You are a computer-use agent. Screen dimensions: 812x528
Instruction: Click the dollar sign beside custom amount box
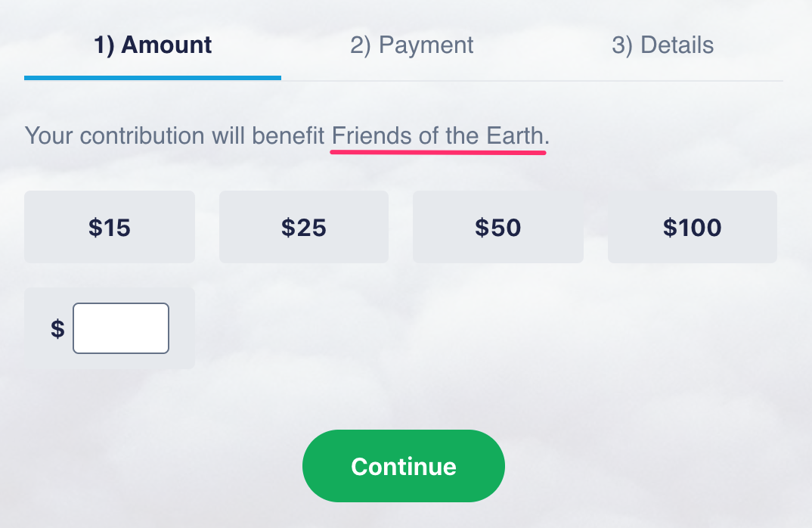coord(57,329)
